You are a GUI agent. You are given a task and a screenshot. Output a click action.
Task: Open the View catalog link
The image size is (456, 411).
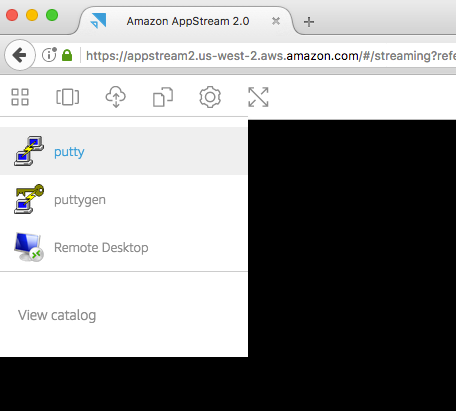coord(57,315)
